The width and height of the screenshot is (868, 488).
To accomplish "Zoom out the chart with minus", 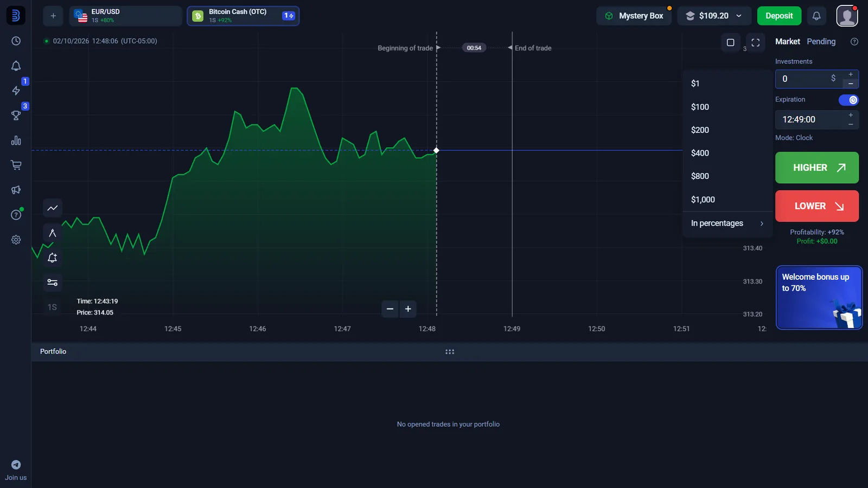I will click(390, 309).
